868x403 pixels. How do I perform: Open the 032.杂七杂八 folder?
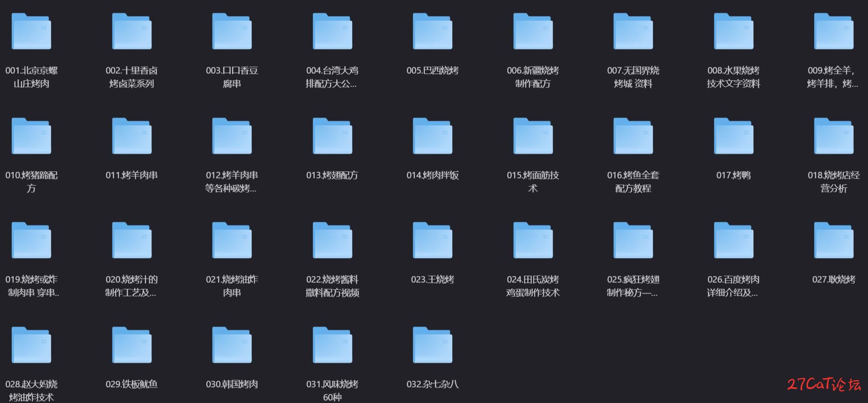(x=432, y=345)
